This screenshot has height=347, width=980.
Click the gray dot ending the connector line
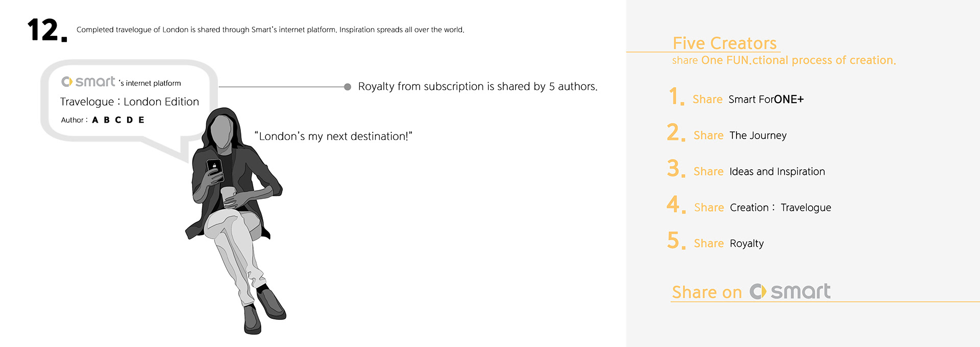[x=348, y=87]
